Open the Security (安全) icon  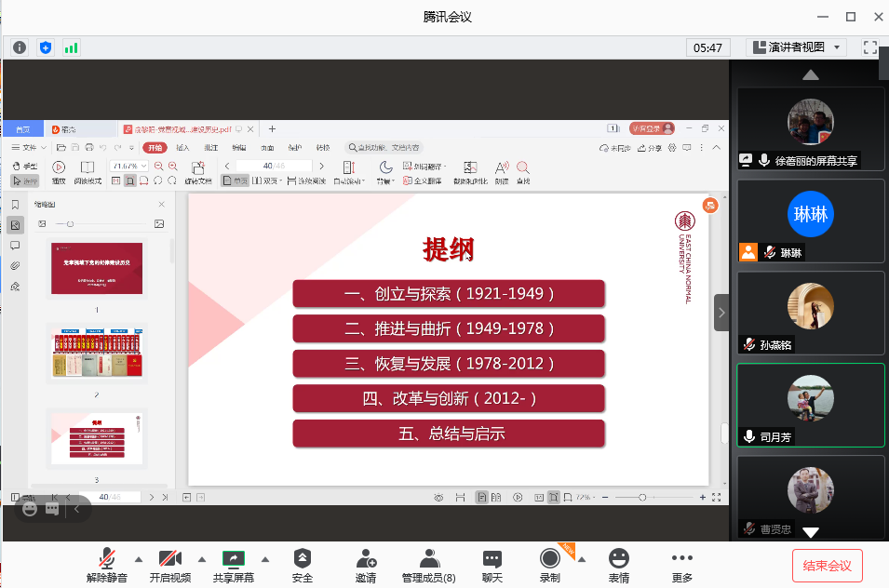point(303,564)
